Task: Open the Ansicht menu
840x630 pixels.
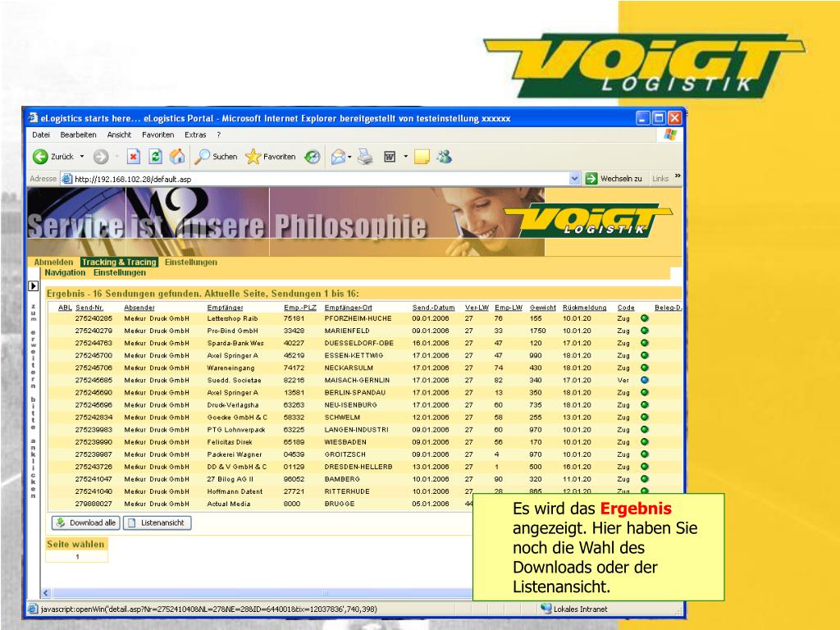Action: (119, 135)
